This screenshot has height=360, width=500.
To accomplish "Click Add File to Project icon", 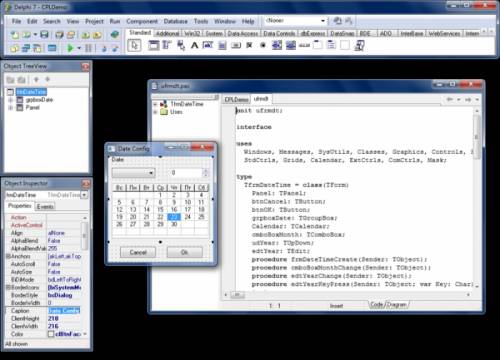I will 85,34.
